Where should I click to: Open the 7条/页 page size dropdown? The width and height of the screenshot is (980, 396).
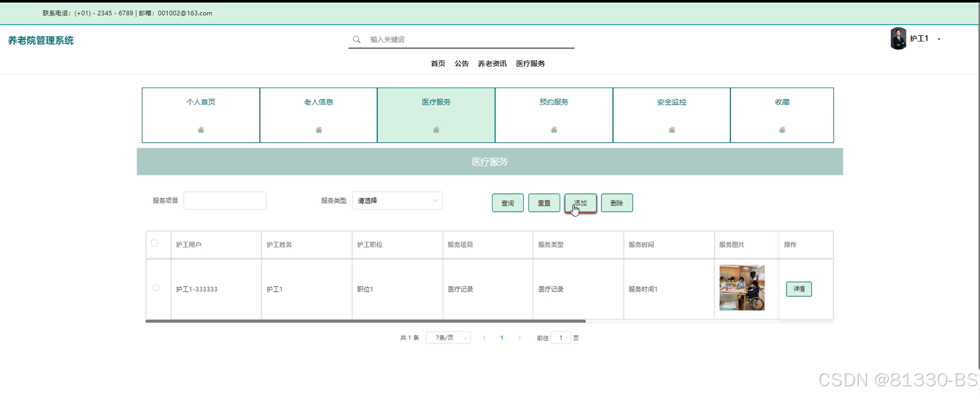[449, 338]
